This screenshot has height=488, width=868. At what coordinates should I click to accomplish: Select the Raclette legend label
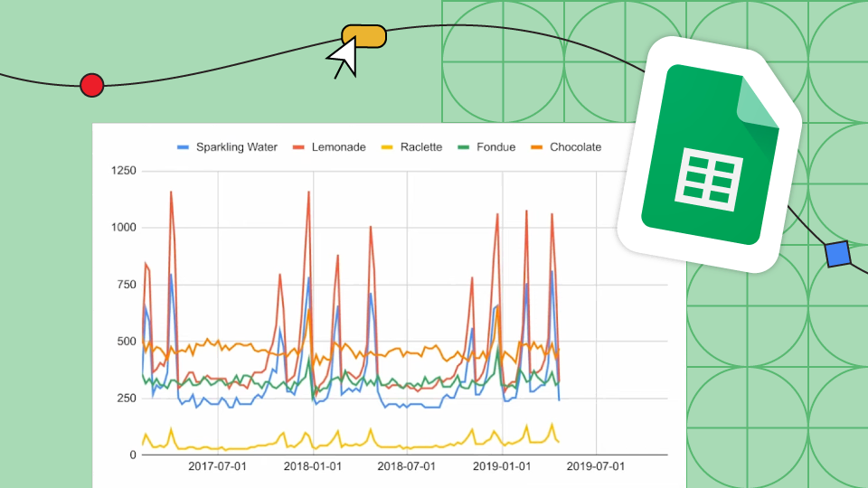click(420, 146)
